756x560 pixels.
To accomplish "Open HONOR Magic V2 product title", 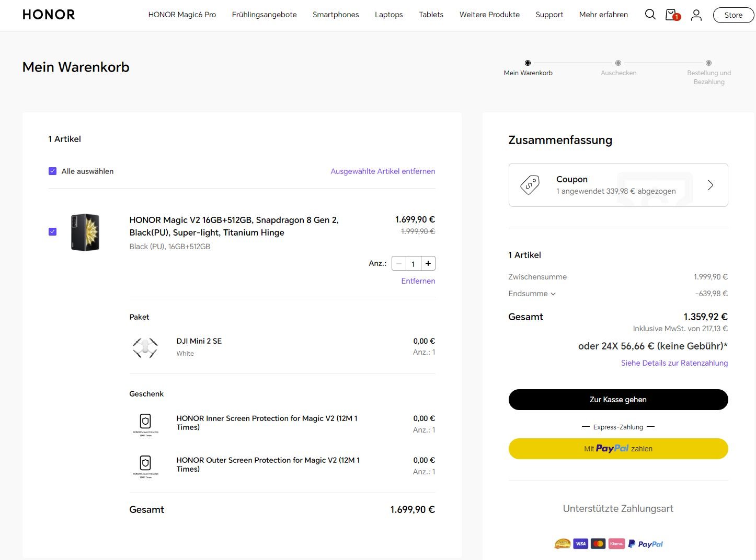I will [234, 226].
